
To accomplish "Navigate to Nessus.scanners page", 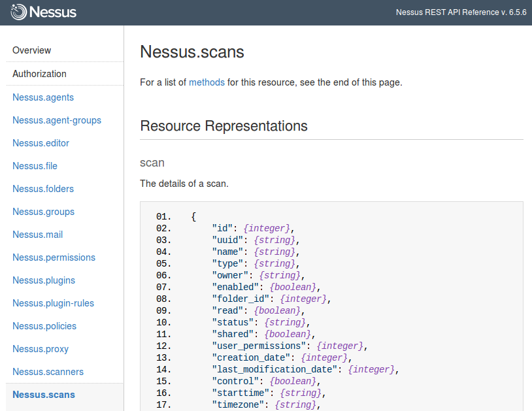I will click(48, 372).
